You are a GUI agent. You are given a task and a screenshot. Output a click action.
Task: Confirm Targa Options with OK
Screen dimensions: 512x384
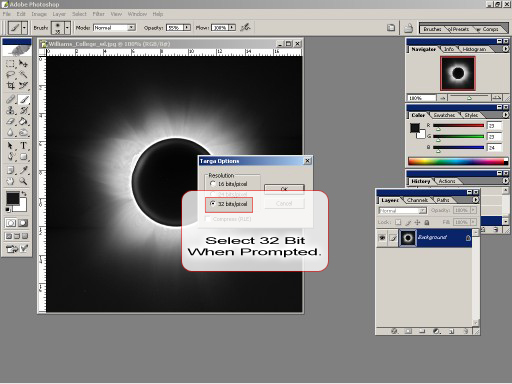coord(284,189)
